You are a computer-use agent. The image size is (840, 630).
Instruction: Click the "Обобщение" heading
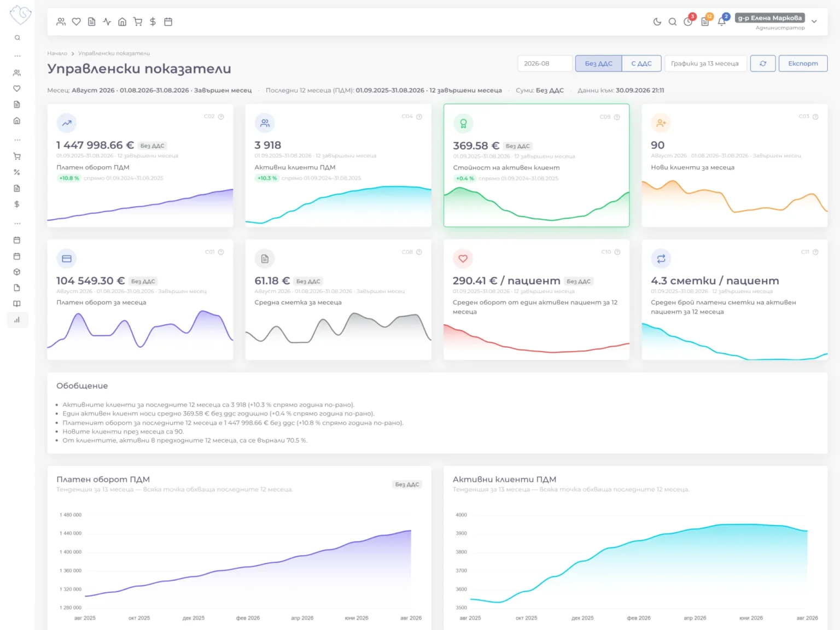coord(82,386)
